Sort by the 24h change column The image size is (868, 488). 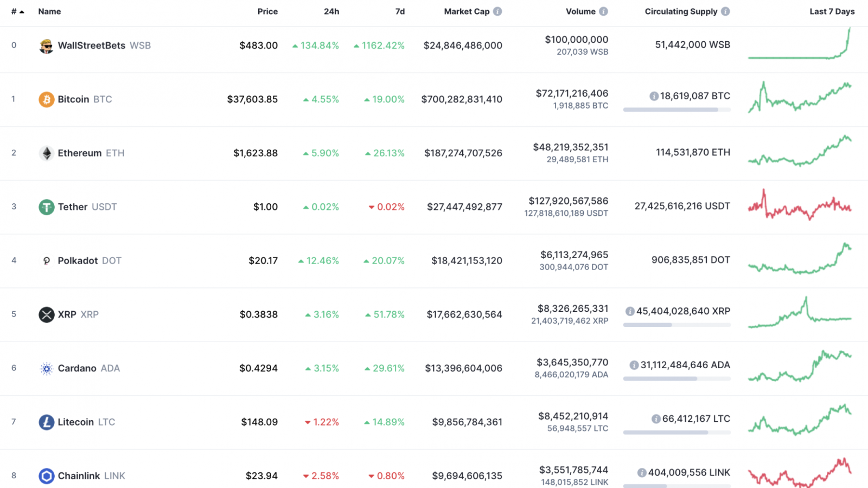pos(331,11)
